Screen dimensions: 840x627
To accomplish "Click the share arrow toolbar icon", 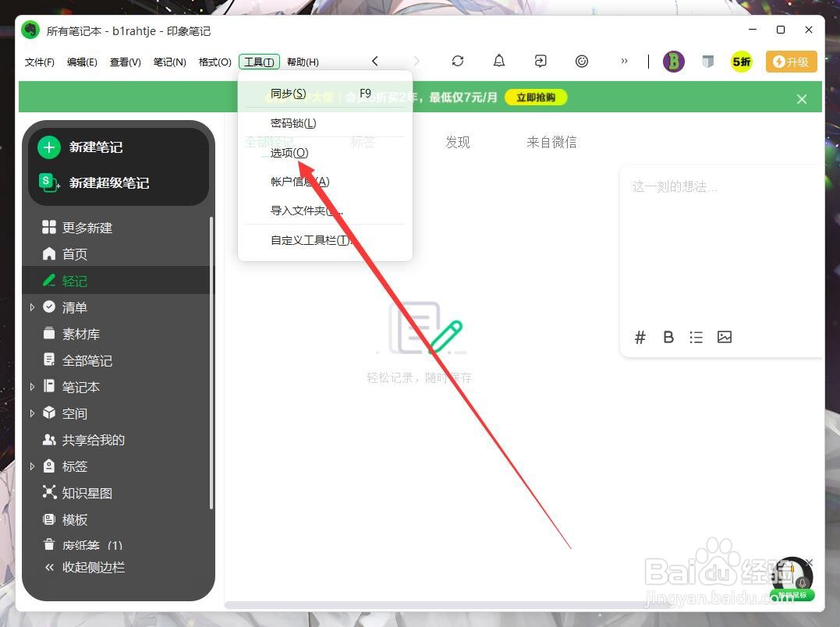I will point(541,61).
